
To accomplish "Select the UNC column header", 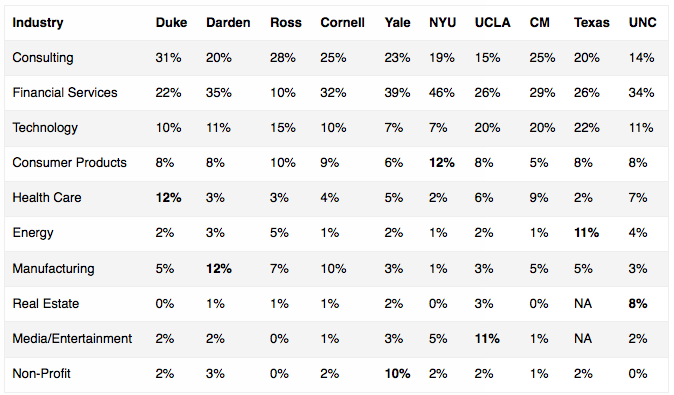I will tap(642, 23).
